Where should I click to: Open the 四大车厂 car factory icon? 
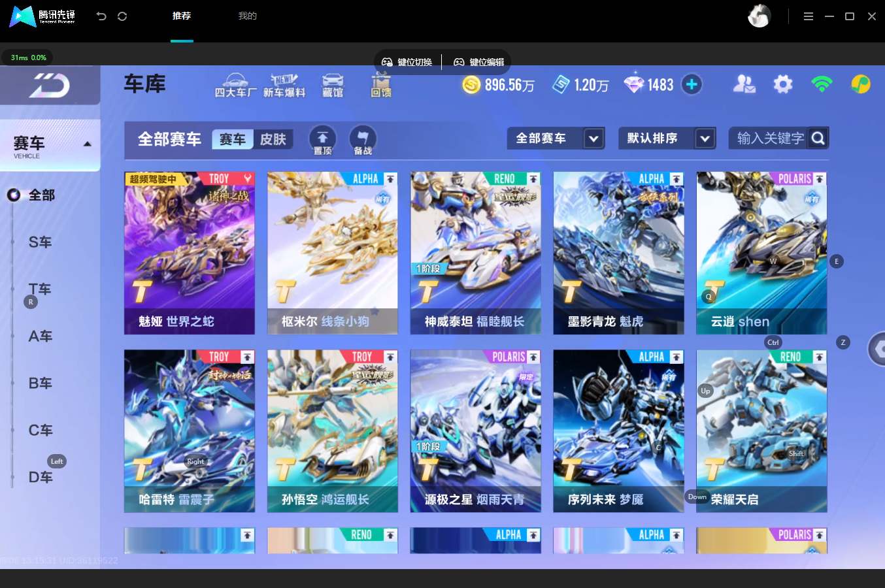coord(235,86)
